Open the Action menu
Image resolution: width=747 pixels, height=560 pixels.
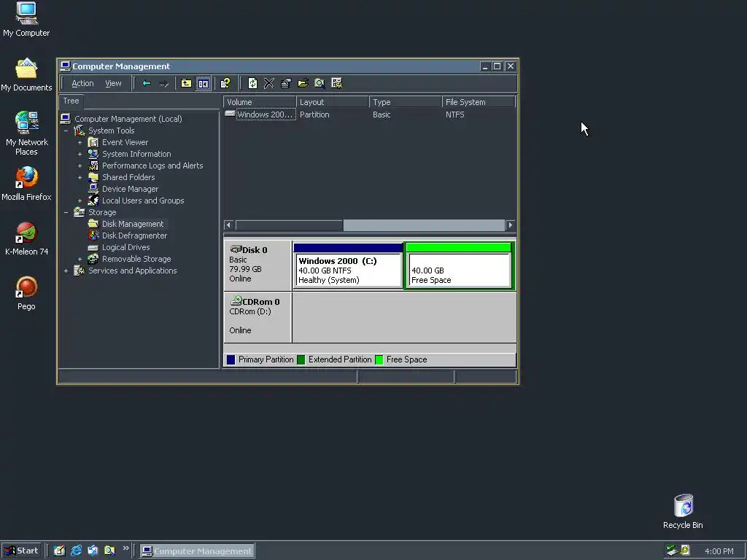click(x=82, y=83)
